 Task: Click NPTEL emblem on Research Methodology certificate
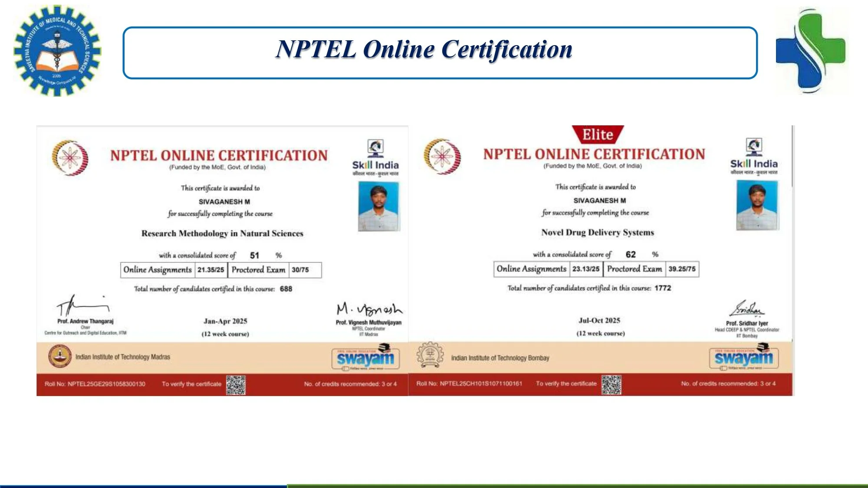pos(70,157)
